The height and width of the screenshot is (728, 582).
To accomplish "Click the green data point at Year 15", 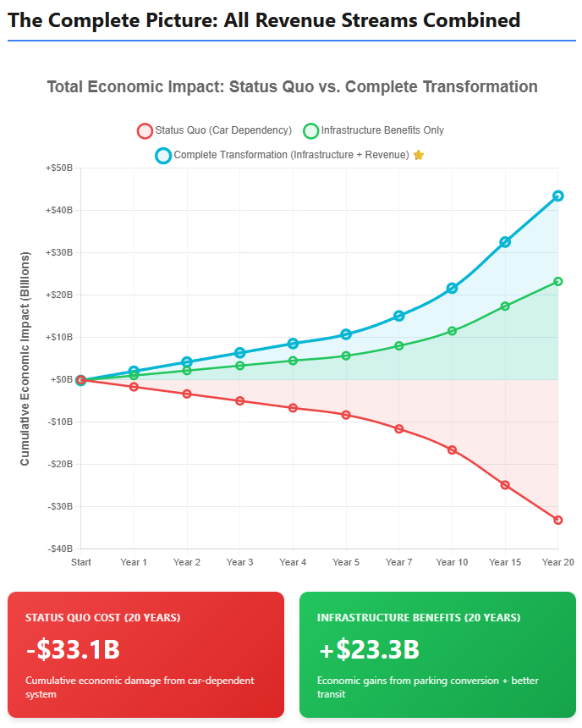I will point(505,306).
